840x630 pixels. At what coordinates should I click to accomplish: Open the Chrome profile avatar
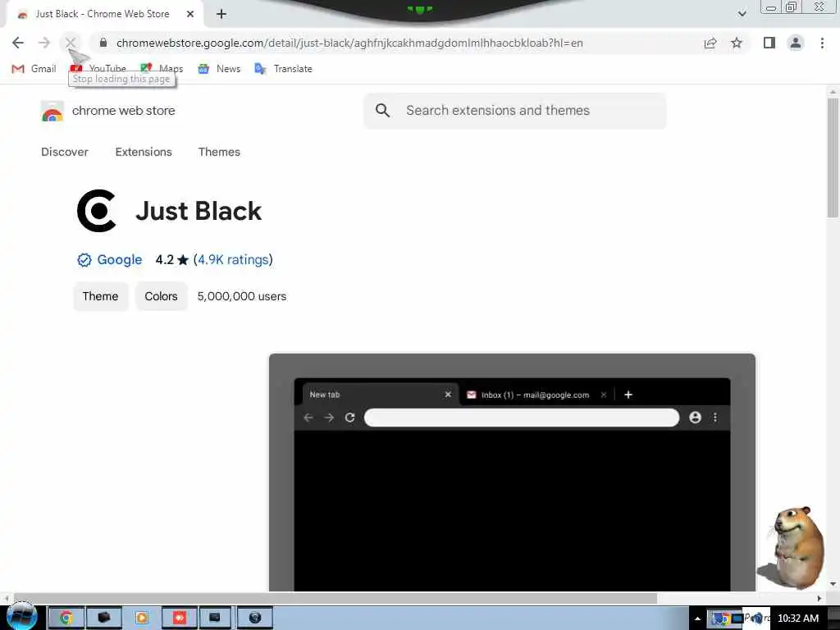click(796, 43)
